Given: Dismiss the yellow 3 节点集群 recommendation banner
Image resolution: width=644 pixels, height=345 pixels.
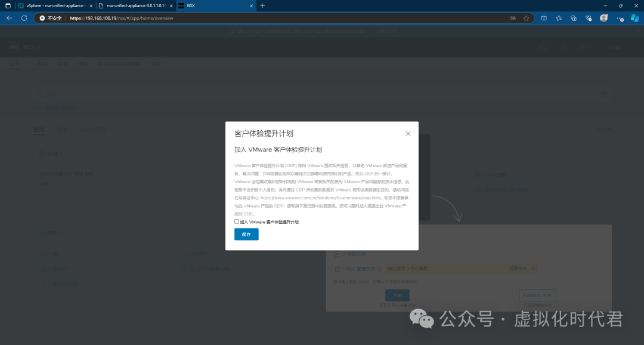Looking at the screenshot, I should pos(532,269).
